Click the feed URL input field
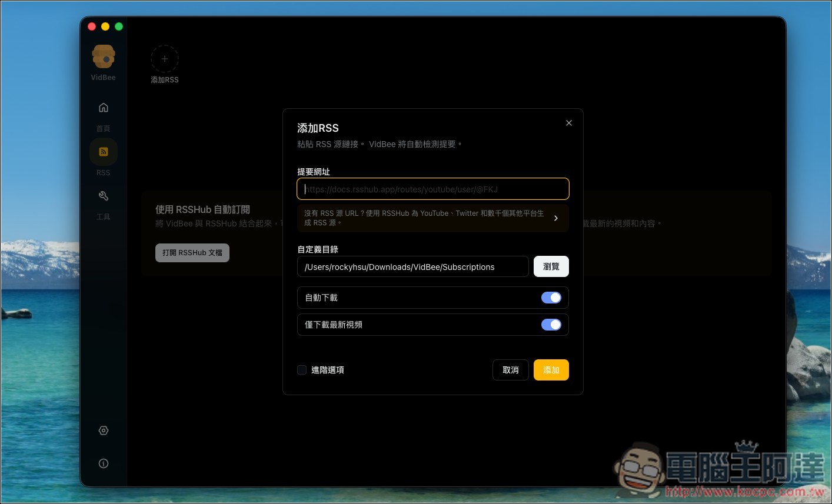The image size is (832, 504). tap(433, 189)
